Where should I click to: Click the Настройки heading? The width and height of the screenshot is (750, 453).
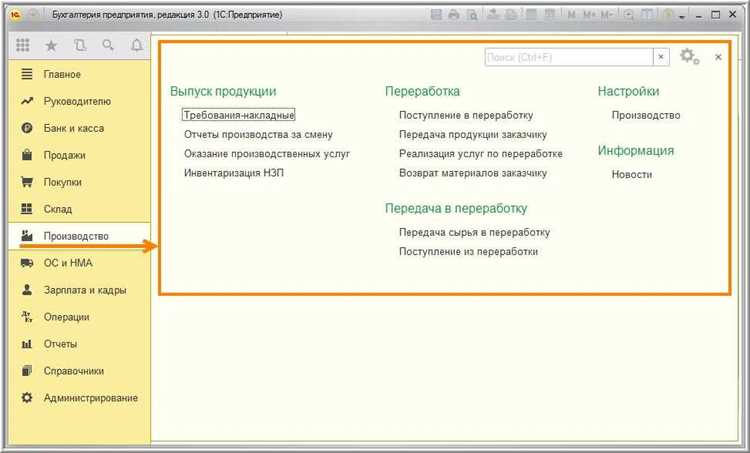click(x=628, y=91)
